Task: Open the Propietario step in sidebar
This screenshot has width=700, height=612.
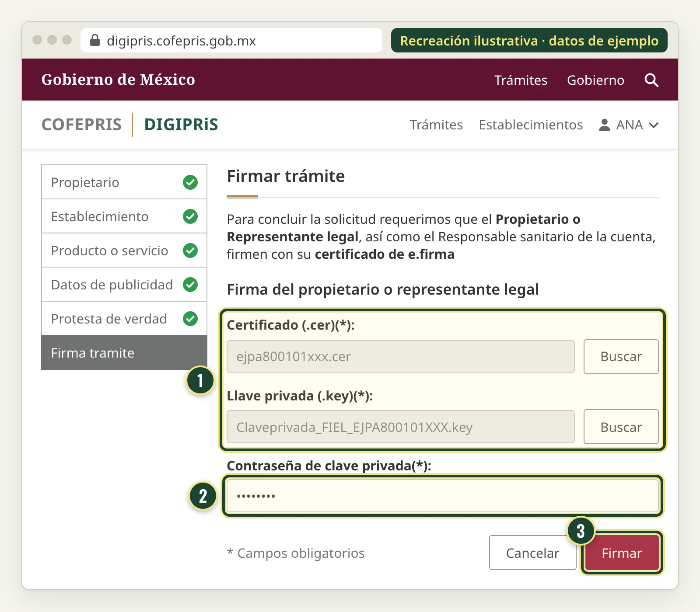Action: [124, 182]
